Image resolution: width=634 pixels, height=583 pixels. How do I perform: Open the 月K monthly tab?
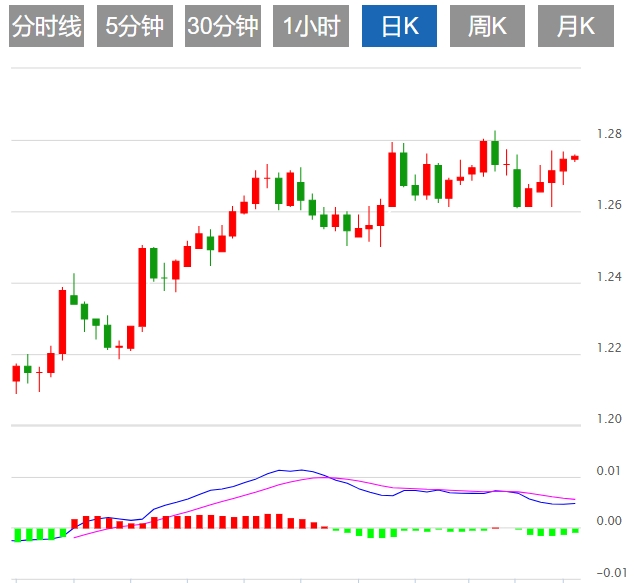[576, 26]
